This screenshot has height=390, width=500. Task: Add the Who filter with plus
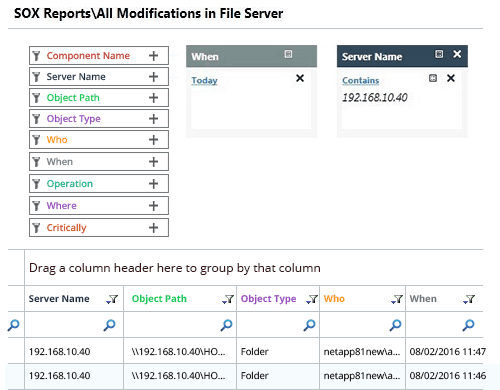tap(153, 140)
